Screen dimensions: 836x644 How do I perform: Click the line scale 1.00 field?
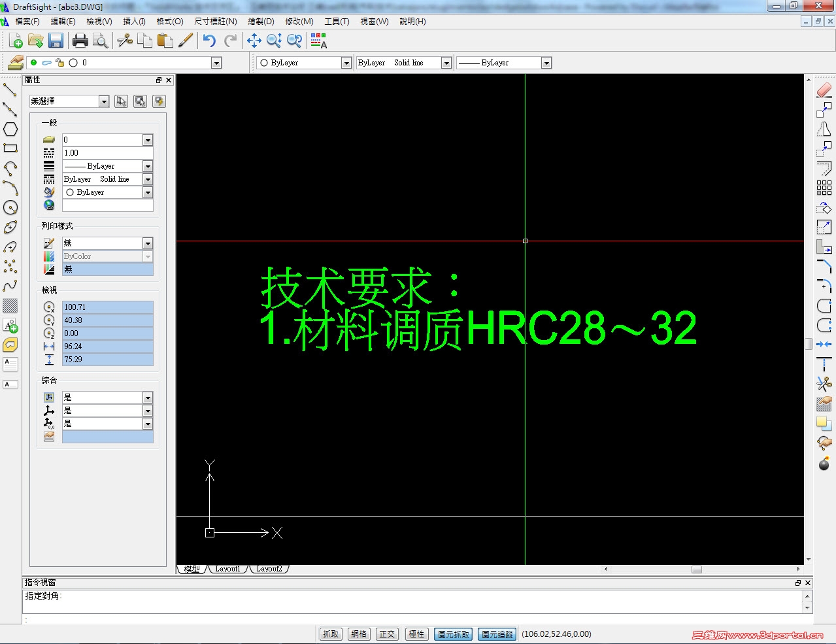(x=108, y=153)
